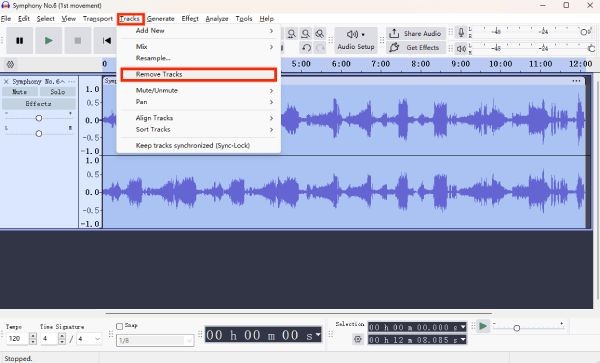Expand the Mix submenu
The image size is (600, 363).
199,47
